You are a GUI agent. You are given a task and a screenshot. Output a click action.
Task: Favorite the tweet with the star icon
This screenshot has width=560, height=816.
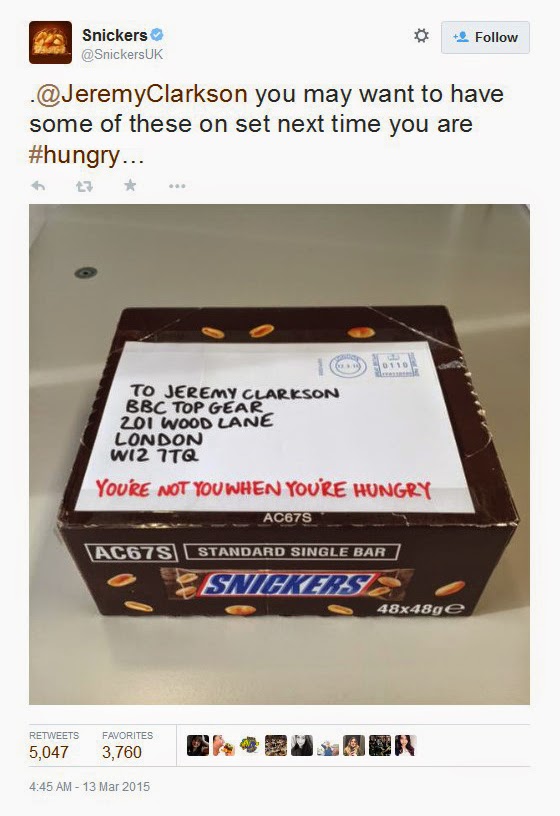[x=130, y=185]
